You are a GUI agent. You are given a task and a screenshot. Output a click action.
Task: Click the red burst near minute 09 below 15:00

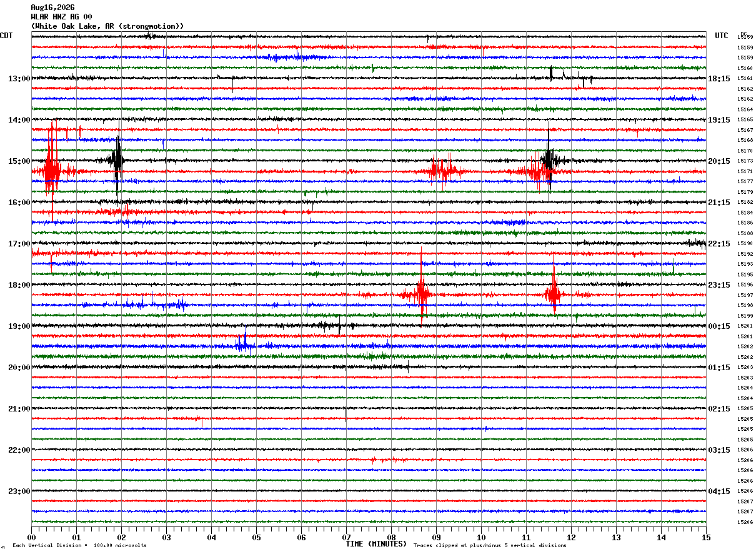tap(442, 170)
